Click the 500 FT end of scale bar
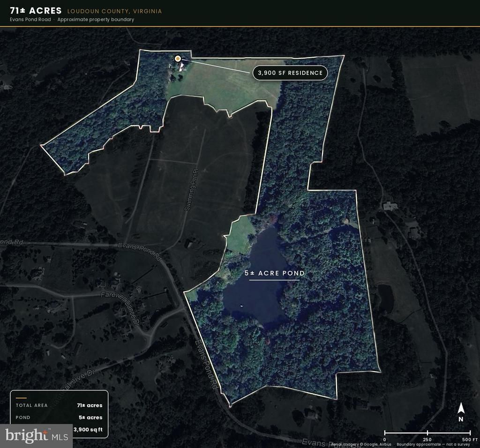 [x=470, y=440]
